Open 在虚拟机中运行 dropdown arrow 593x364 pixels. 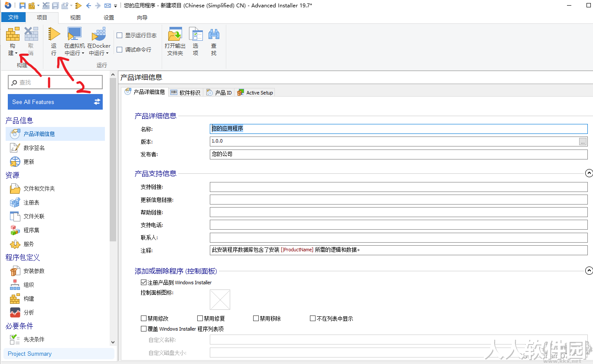tap(83, 53)
